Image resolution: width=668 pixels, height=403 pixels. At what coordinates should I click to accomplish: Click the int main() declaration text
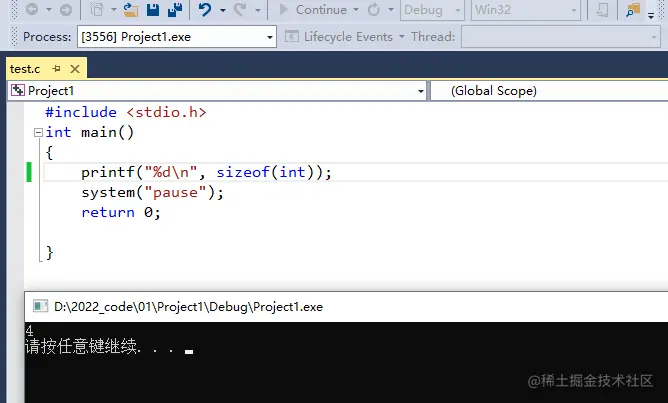pos(90,132)
